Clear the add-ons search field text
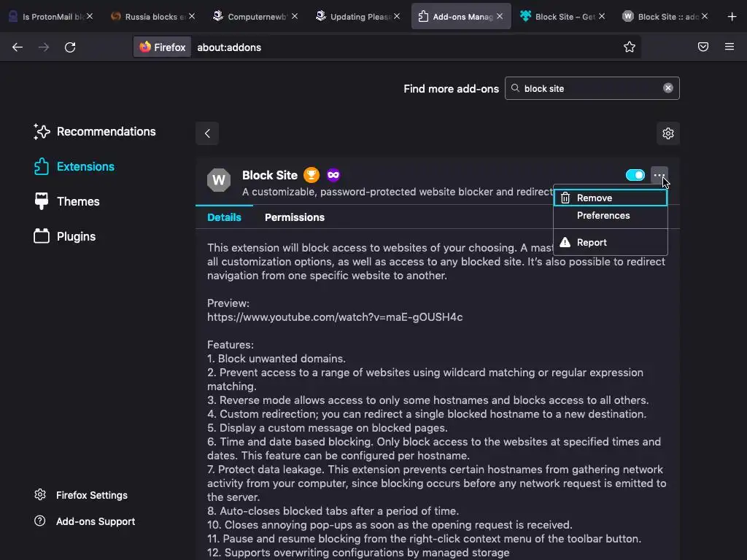 pos(668,88)
